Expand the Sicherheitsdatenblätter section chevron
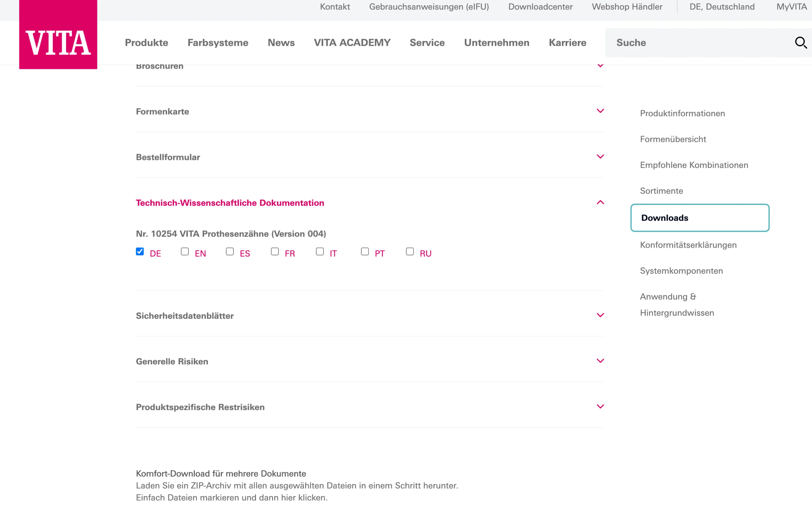This screenshot has height=508, width=812. pyautogui.click(x=600, y=315)
